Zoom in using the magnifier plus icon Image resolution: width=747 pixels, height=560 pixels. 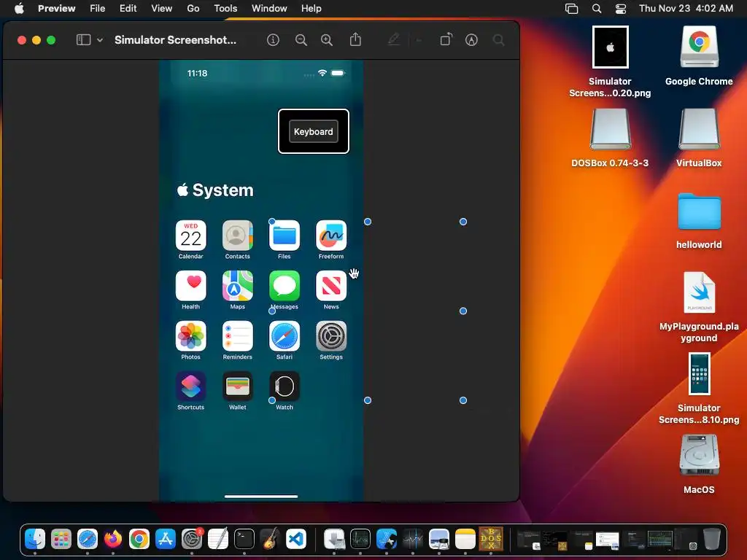327,40
